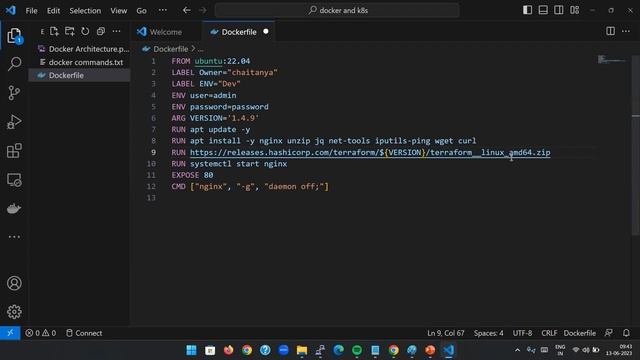
Task: Open the Manage gear settings icon
Action: pos(14,312)
